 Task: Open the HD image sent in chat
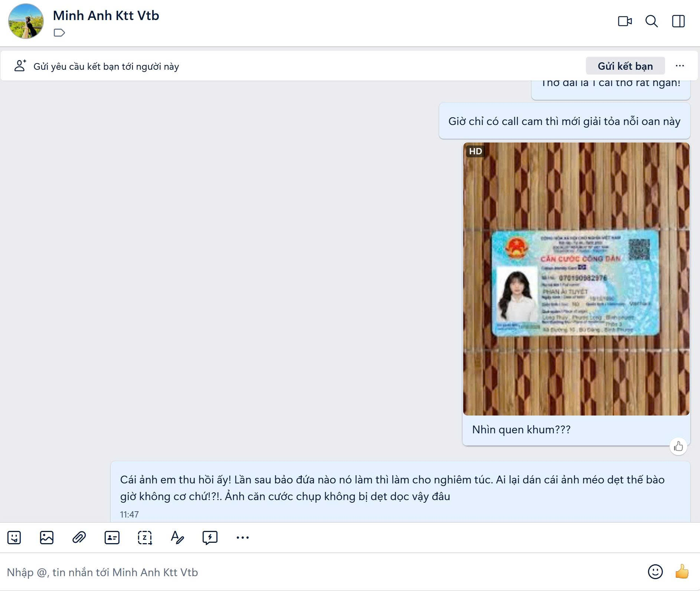[x=576, y=278]
